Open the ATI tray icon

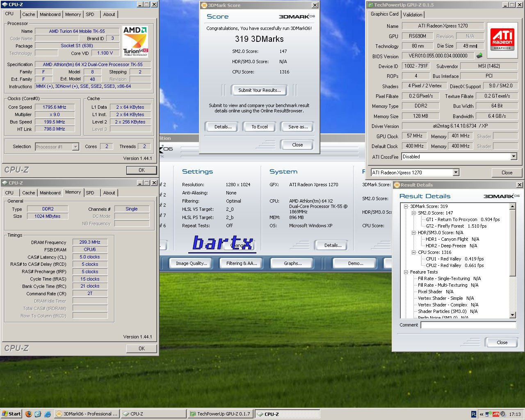(x=496, y=414)
